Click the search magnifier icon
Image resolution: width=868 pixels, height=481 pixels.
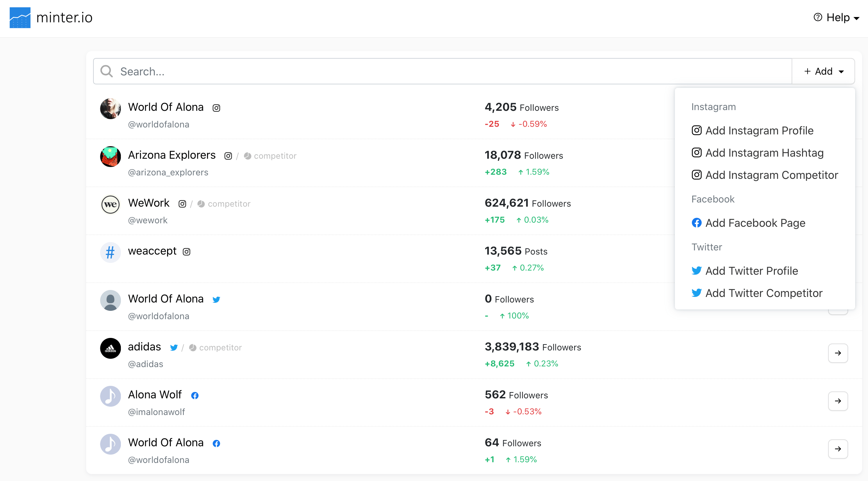[107, 71]
